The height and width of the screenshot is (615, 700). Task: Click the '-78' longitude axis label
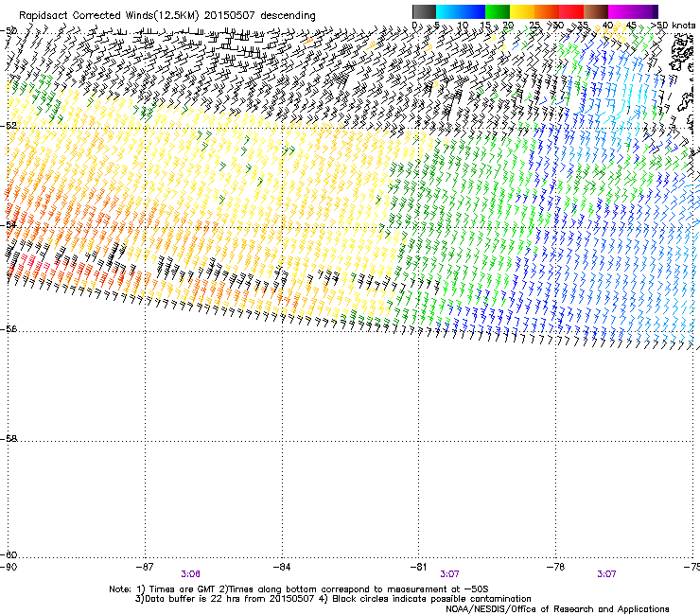(556, 567)
